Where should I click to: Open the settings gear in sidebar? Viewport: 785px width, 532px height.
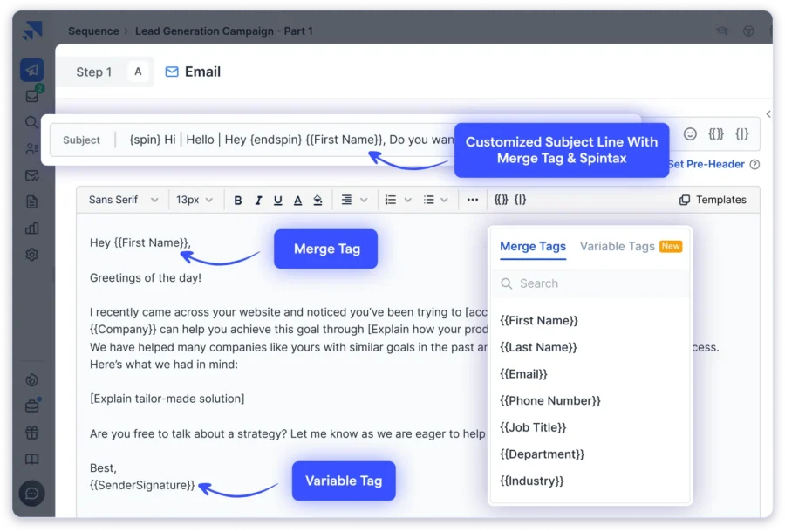pyautogui.click(x=31, y=255)
